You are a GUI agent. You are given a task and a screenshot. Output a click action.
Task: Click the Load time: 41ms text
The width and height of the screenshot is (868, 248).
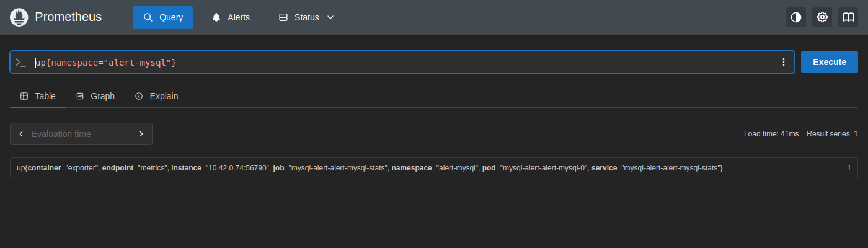pyautogui.click(x=771, y=134)
